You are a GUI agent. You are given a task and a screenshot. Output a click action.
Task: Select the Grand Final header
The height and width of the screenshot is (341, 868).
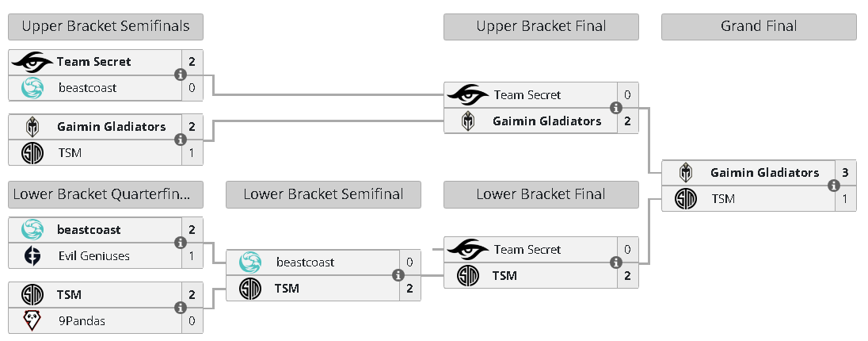click(x=759, y=27)
